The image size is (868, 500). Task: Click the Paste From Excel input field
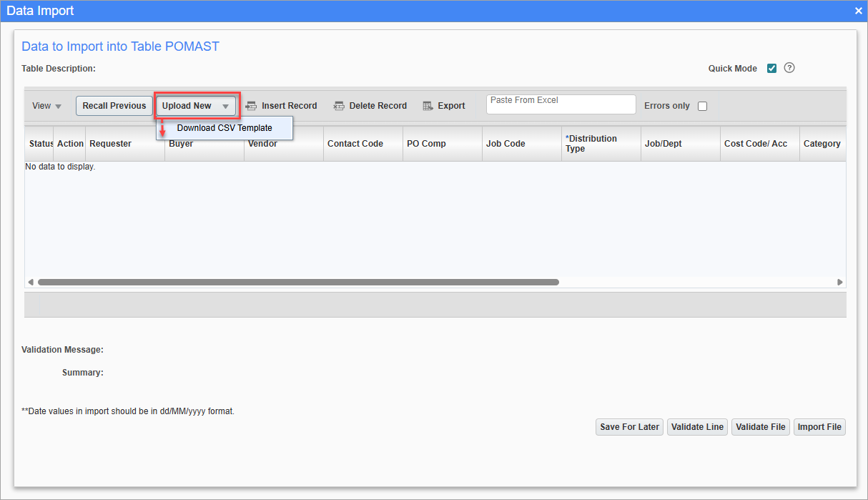click(x=561, y=104)
